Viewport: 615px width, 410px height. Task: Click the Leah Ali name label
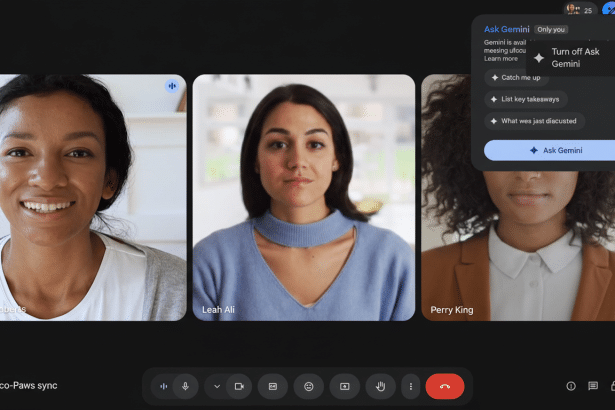pyautogui.click(x=218, y=310)
